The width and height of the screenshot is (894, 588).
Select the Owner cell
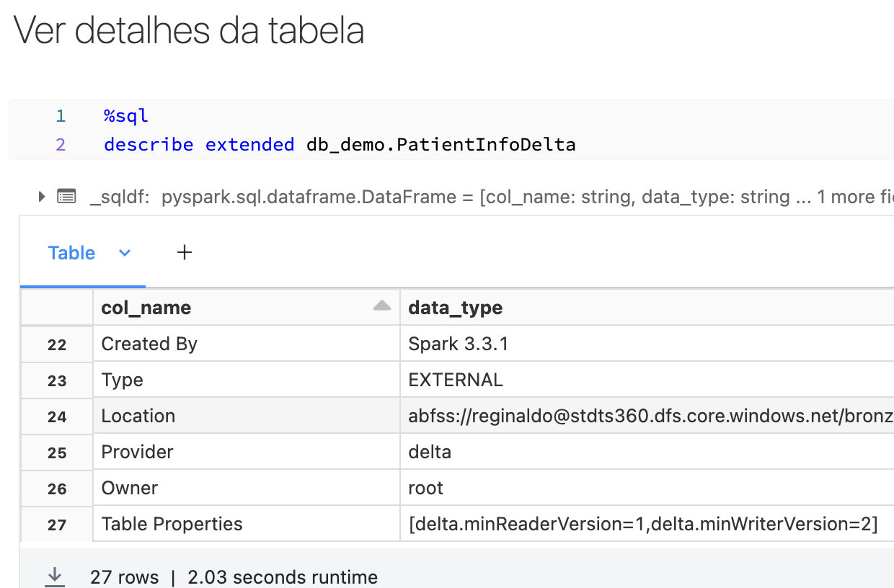(246, 488)
